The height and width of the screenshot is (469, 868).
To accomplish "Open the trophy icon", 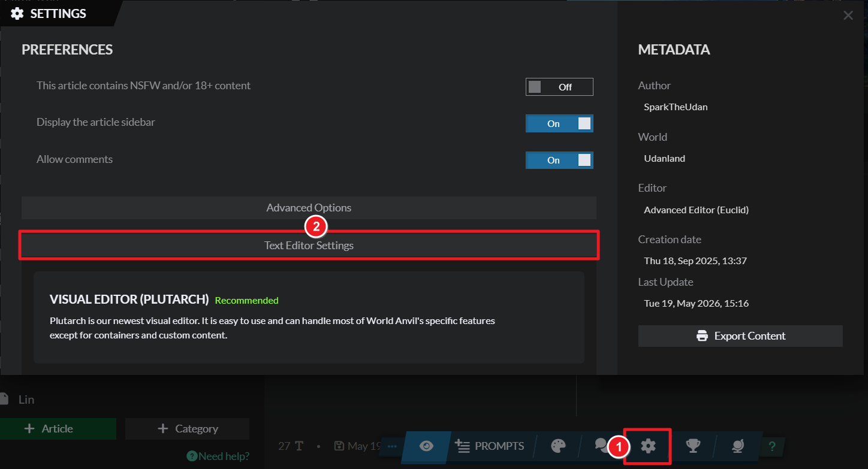I will [x=693, y=446].
